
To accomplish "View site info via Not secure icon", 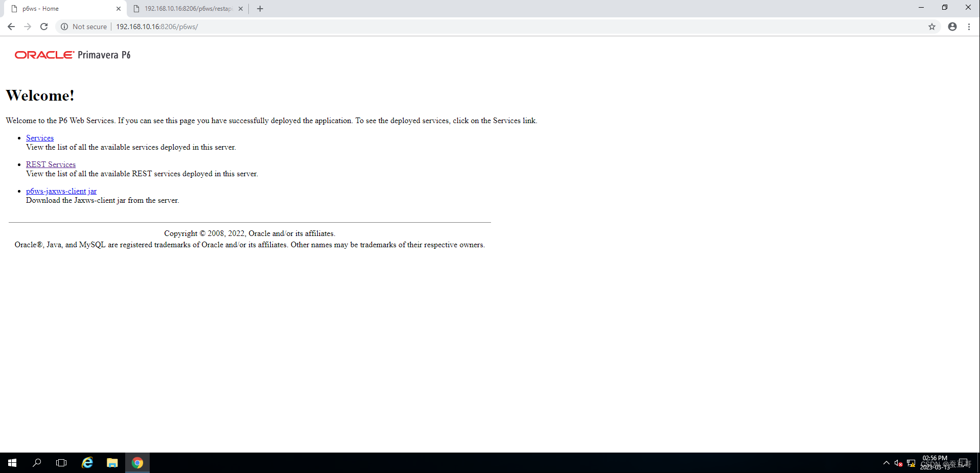I will (64, 27).
